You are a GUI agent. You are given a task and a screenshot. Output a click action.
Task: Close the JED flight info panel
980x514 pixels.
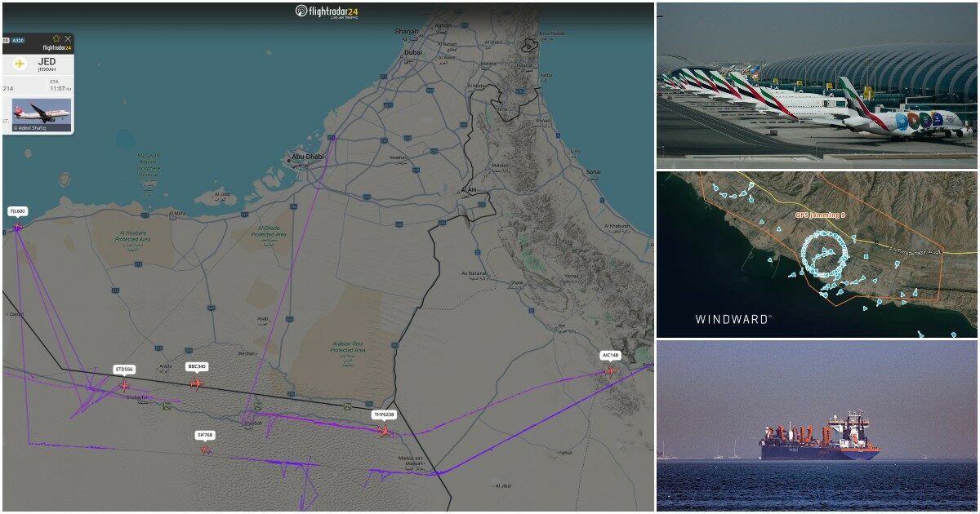coord(68,38)
